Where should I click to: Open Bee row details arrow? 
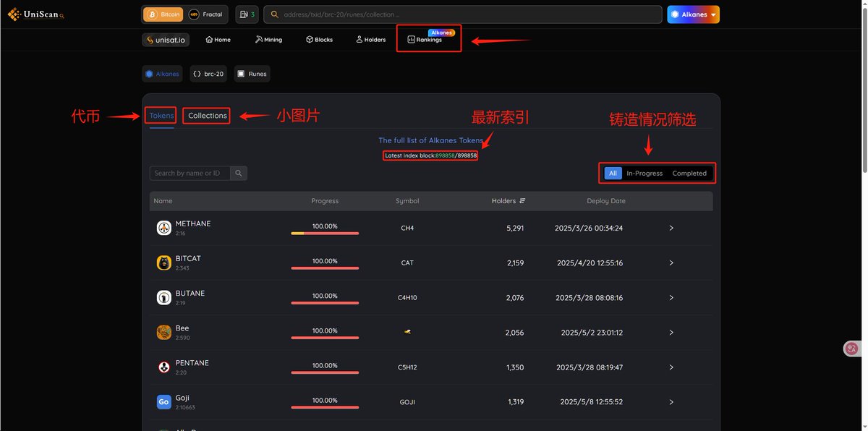[x=671, y=333]
